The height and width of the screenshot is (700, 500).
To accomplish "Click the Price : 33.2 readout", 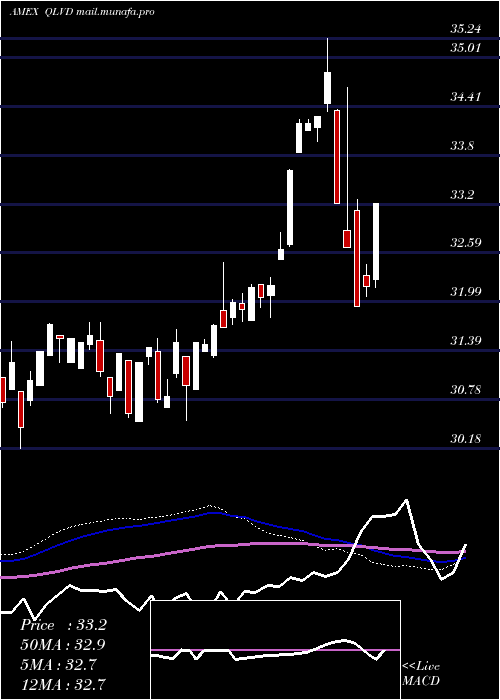I will [63, 625].
